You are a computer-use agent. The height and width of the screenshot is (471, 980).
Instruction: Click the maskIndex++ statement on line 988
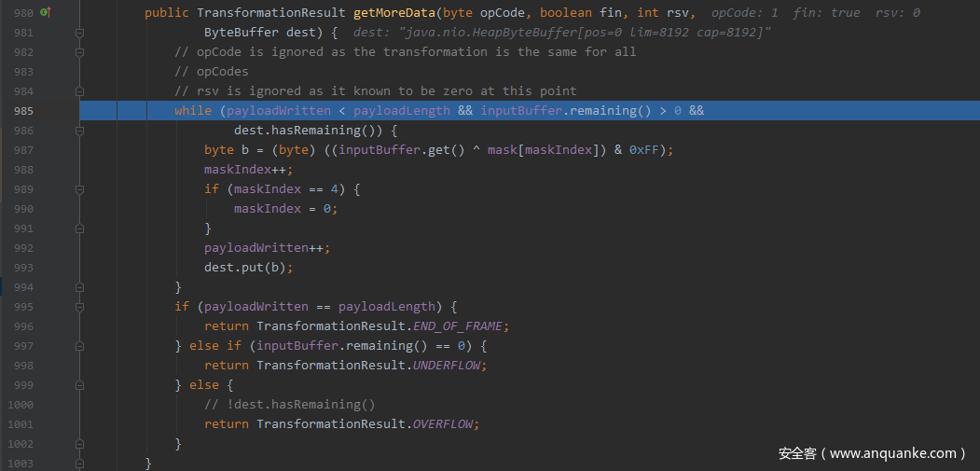[x=249, y=170]
